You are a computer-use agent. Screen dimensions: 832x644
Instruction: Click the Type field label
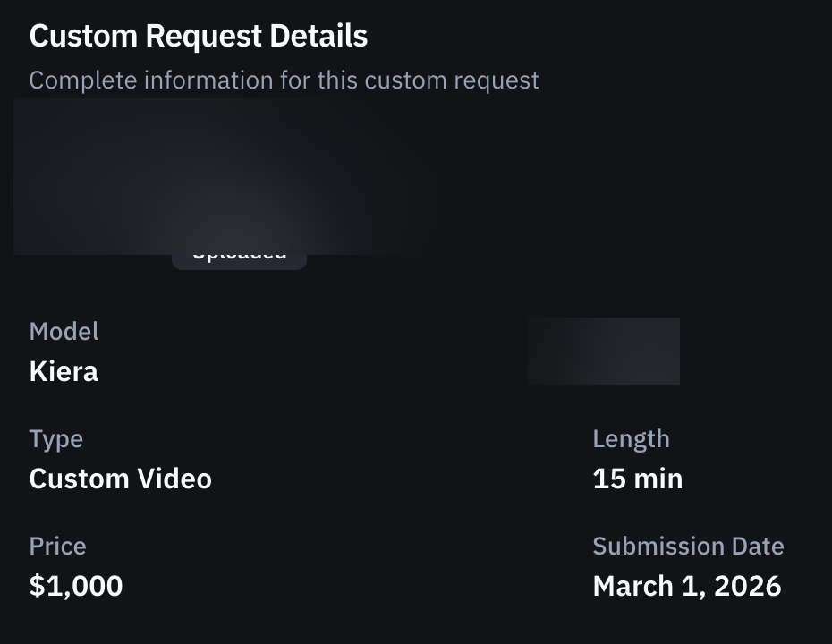tap(56, 438)
